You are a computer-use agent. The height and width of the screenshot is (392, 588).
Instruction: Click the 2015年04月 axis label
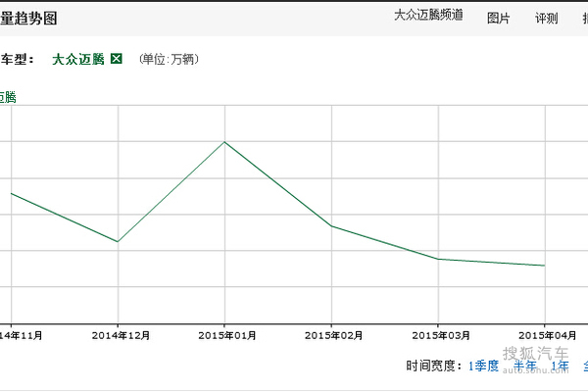(x=545, y=335)
